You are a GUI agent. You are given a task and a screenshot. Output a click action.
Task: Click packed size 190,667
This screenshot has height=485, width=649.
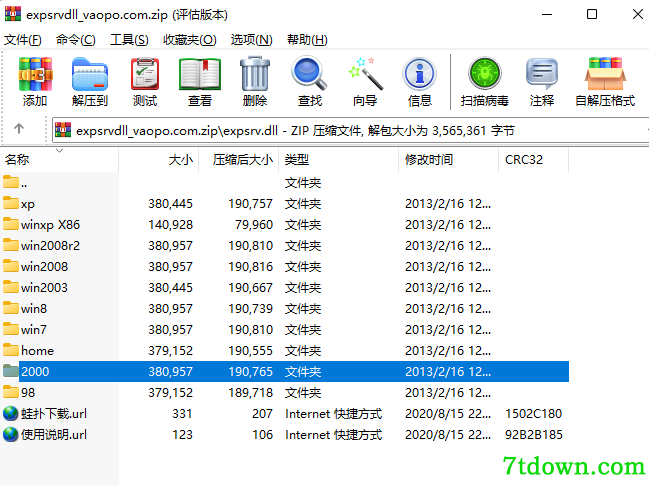pyautogui.click(x=250, y=288)
